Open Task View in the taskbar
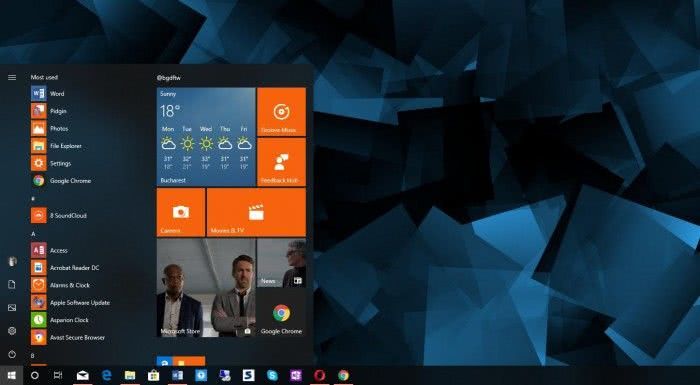This screenshot has width=700, height=385. (58, 376)
